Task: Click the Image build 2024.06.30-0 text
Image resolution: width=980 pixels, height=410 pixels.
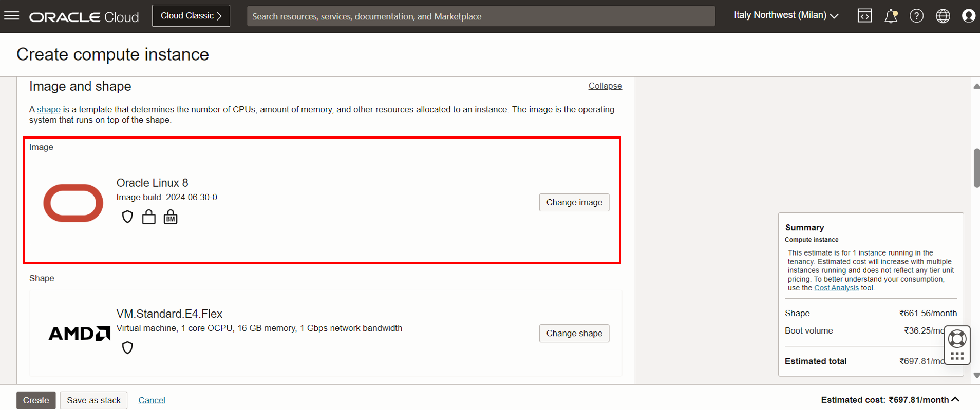Action: click(166, 197)
